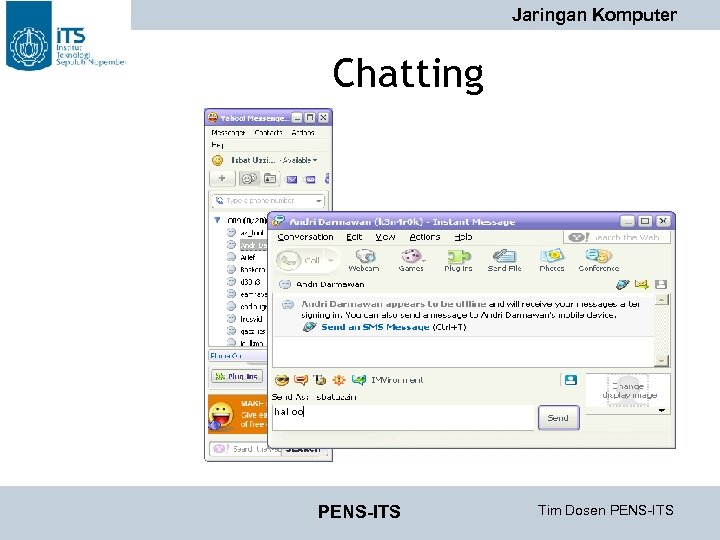The height and width of the screenshot is (540, 720).
Task: Open the Webcam tool in chat window
Action: (364, 260)
